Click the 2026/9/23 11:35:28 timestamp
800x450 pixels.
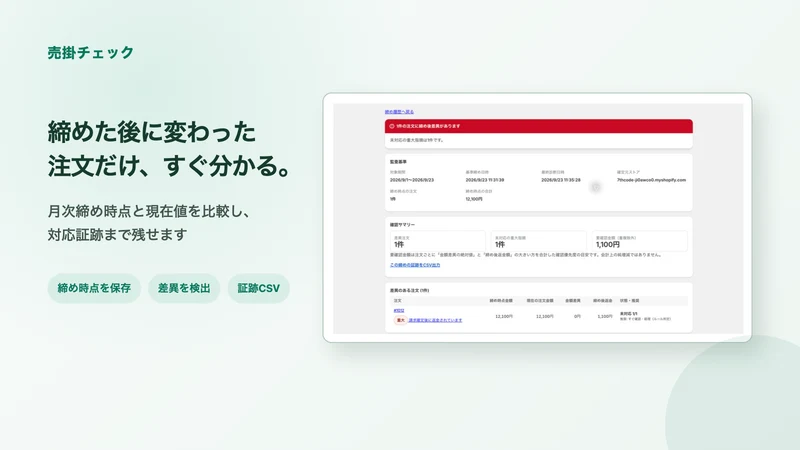(x=561, y=180)
